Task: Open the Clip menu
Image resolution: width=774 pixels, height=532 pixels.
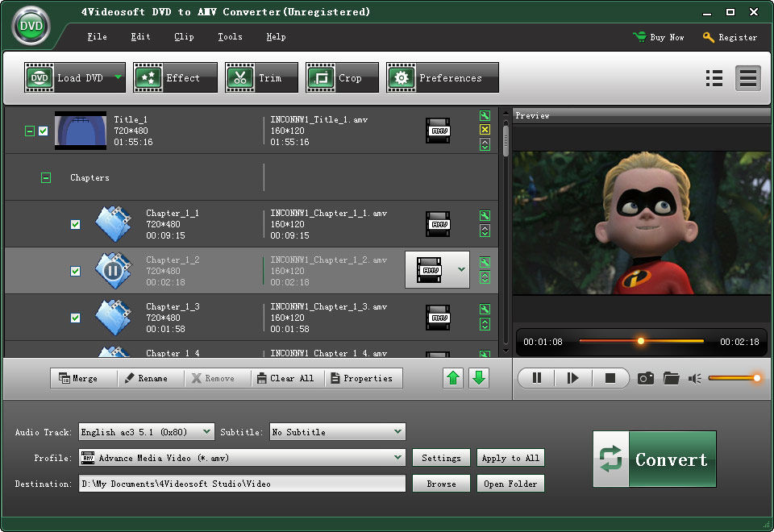Action: pyautogui.click(x=184, y=36)
